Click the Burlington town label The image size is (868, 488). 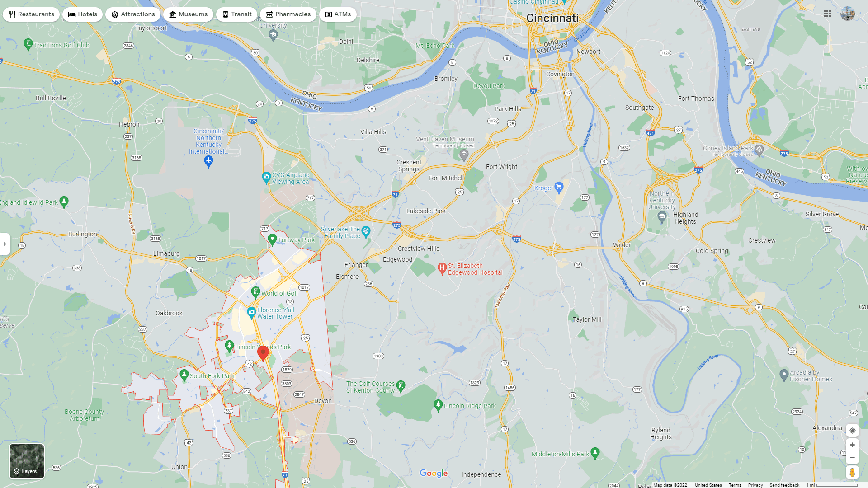click(82, 234)
